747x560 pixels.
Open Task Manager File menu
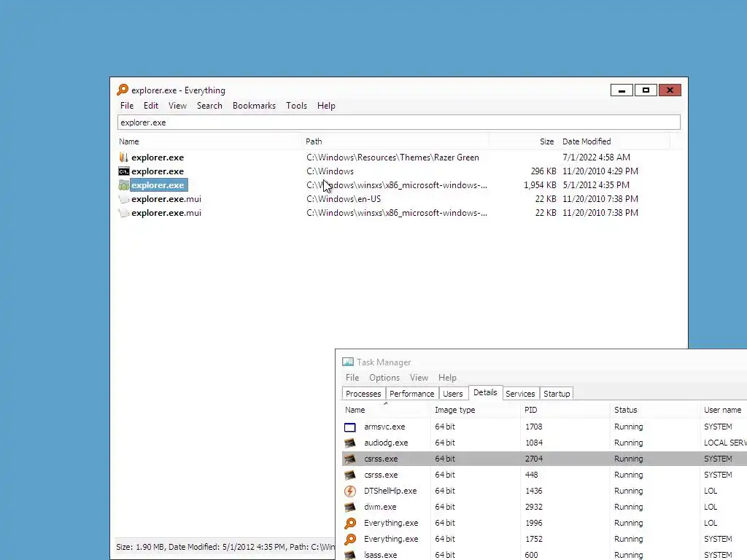pos(352,378)
